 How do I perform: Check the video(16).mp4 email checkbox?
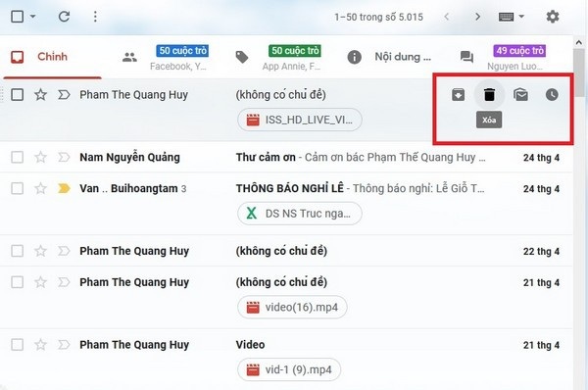[x=18, y=282]
